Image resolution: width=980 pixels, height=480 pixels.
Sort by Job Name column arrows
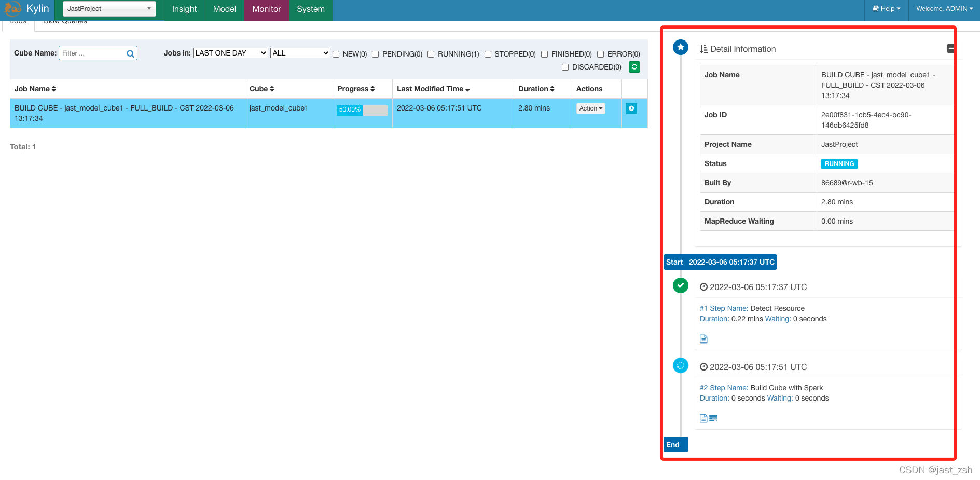tap(54, 89)
